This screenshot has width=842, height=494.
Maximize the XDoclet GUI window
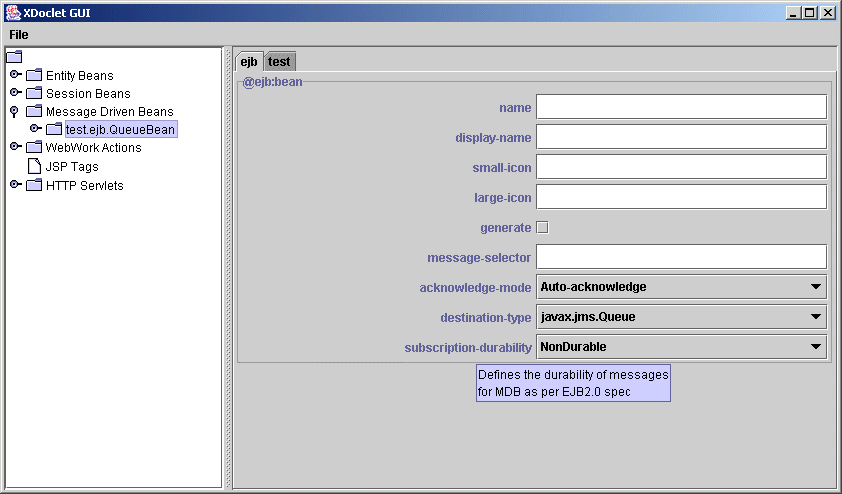[810, 12]
